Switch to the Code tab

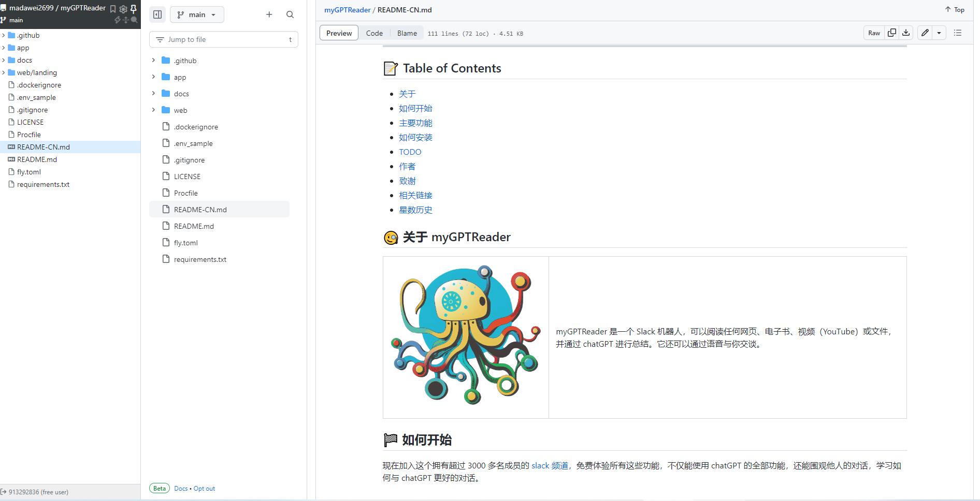[x=374, y=33]
